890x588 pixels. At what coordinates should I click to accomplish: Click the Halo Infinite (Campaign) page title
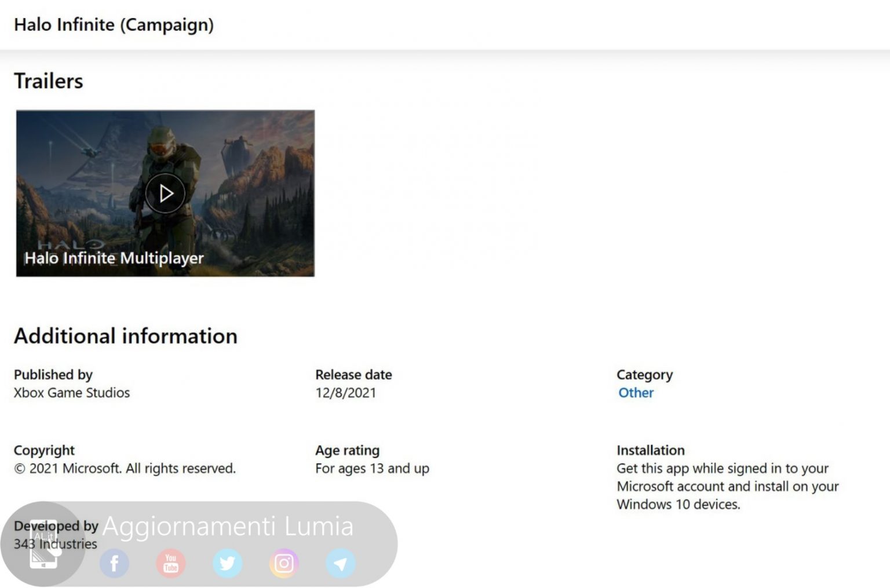click(114, 25)
